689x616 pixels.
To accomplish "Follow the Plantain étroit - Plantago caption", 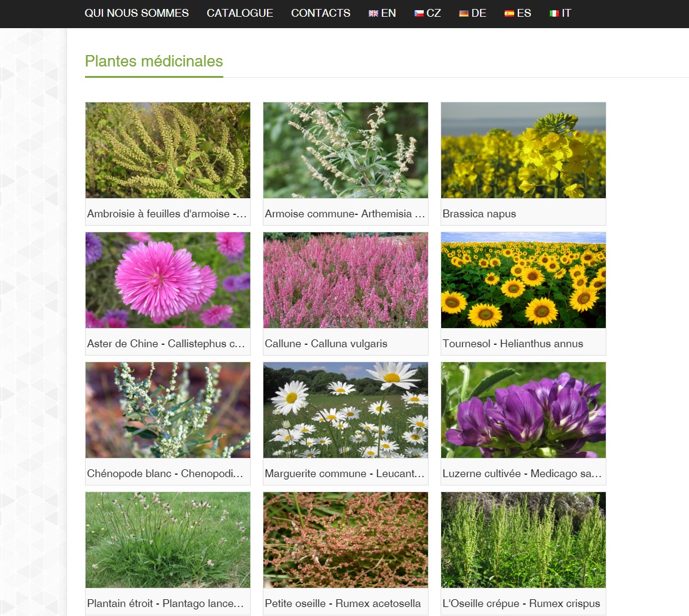I will pyautogui.click(x=165, y=603).
